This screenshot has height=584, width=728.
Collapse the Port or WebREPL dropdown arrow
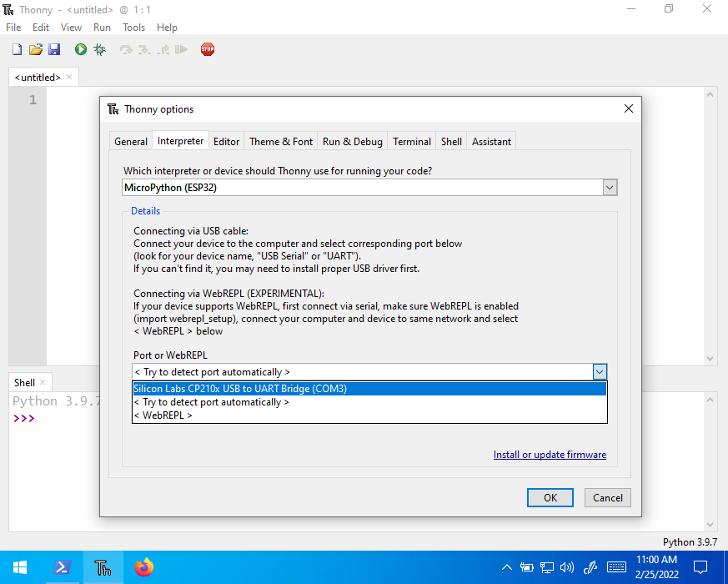600,372
